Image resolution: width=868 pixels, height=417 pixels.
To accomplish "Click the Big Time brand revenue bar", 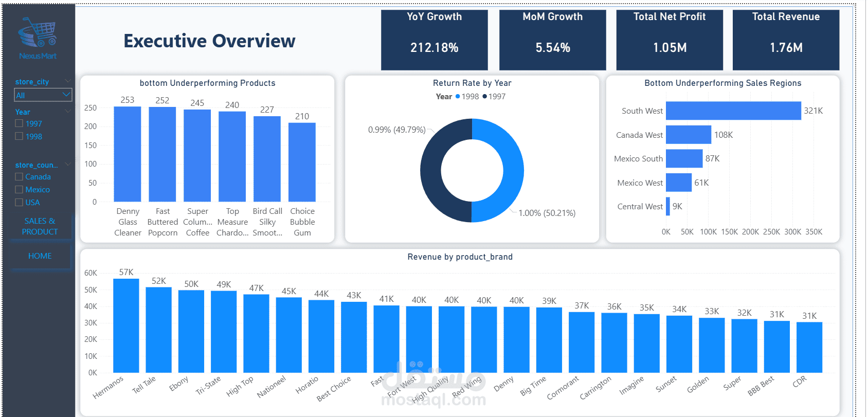I will coord(549,340).
